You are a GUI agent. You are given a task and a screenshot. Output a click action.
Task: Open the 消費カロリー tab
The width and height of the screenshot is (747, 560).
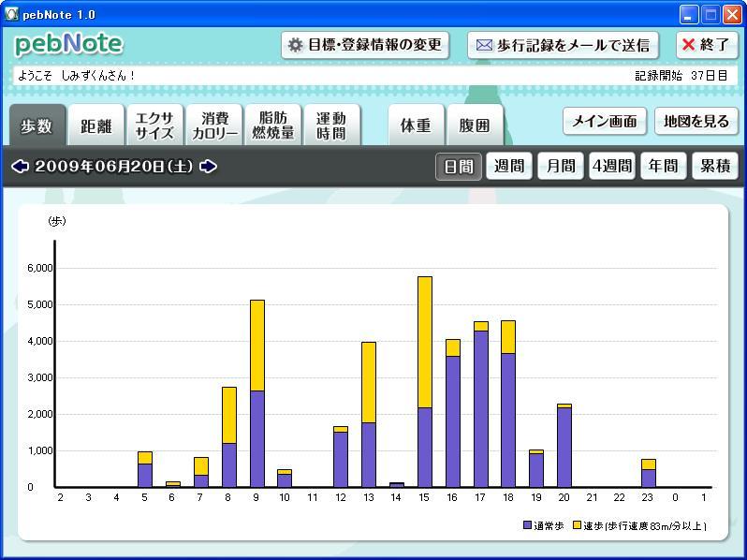(x=214, y=125)
